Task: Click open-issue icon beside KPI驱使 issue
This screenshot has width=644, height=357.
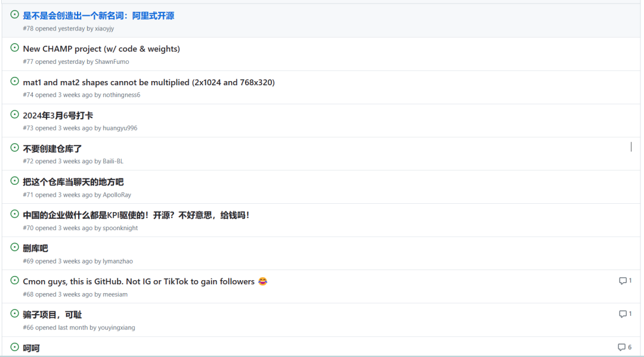Action: pyautogui.click(x=15, y=214)
